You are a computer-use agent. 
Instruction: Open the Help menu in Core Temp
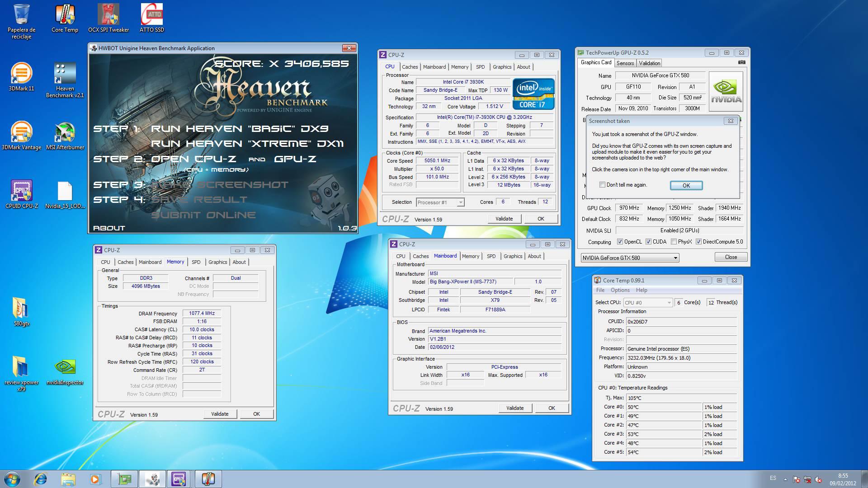(641, 290)
